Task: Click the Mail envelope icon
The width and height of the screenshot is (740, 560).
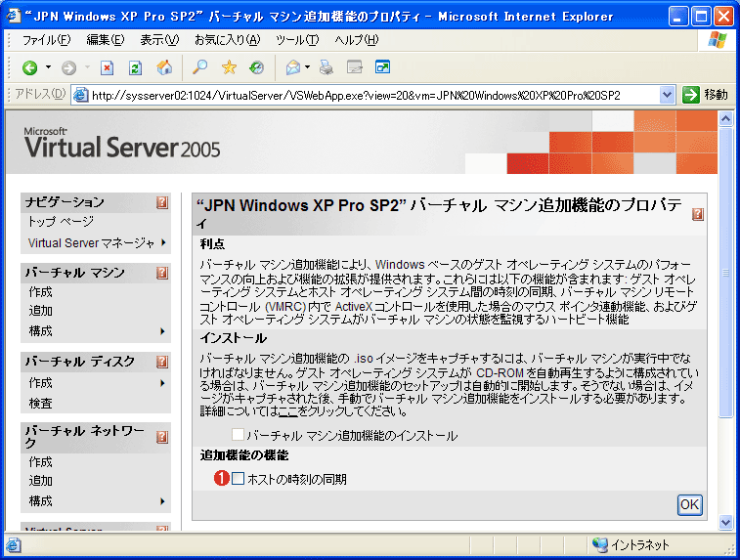Action: coord(292,68)
